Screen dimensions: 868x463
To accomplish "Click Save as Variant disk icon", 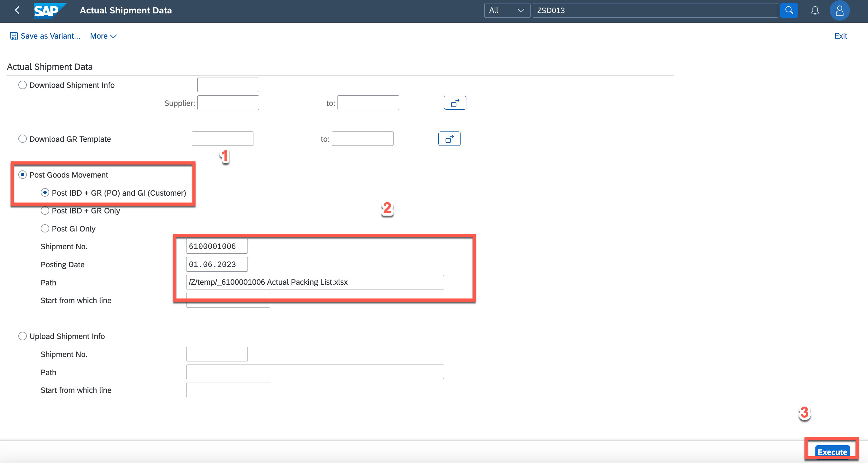I will (x=14, y=36).
